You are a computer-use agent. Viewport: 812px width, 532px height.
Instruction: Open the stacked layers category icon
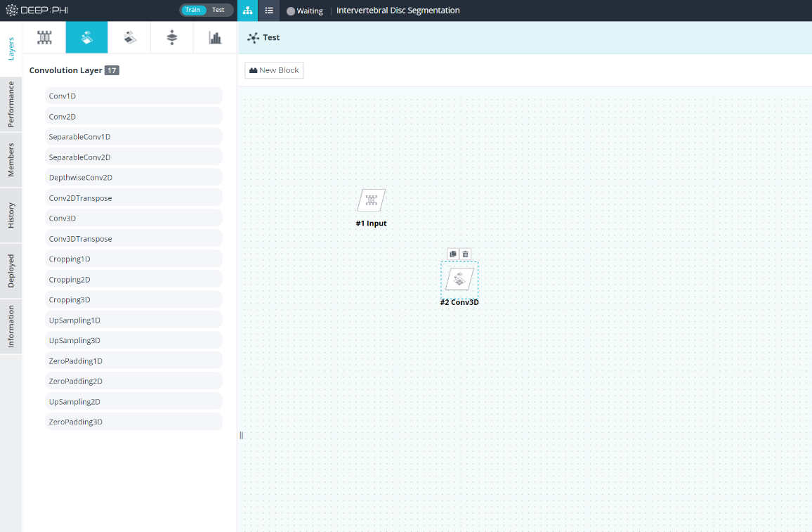click(x=172, y=37)
